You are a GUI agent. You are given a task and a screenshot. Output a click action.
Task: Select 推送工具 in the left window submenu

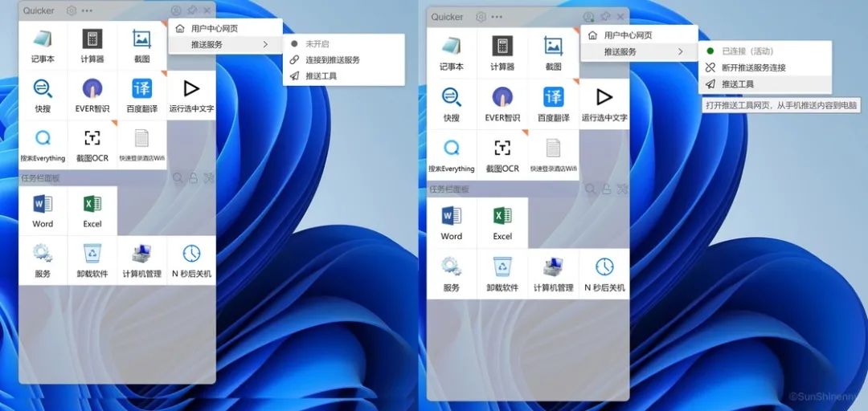coord(344,75)
